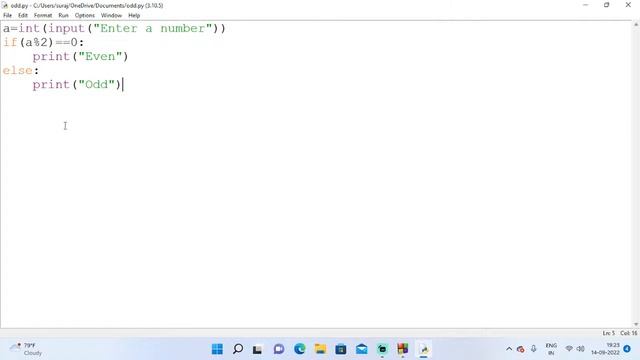
Task: Open the File menu
Action: click(7, 16)
